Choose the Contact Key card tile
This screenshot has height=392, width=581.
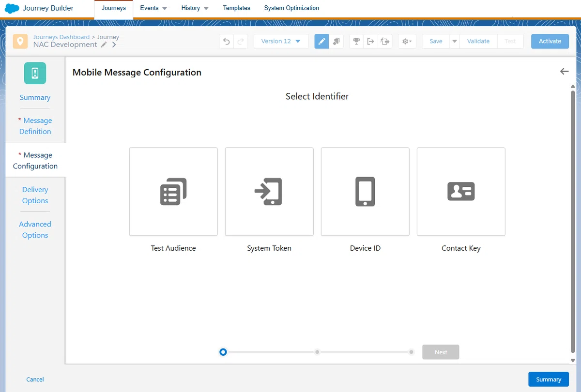click(x=461, y=192)
